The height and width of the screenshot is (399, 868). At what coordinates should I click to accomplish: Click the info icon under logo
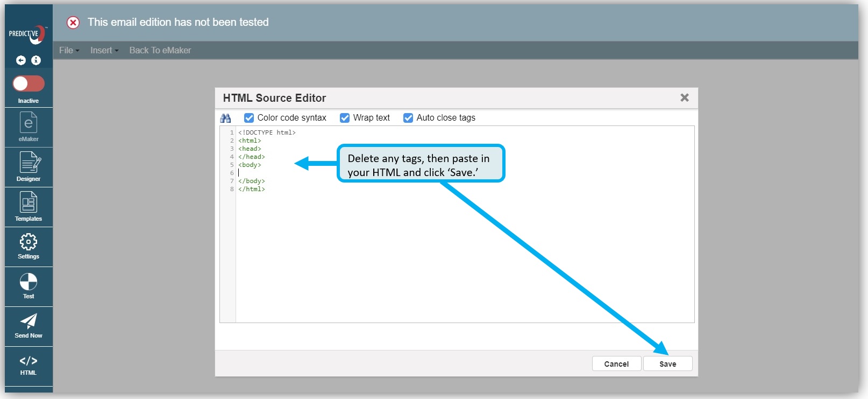click(x=36, y=60)
